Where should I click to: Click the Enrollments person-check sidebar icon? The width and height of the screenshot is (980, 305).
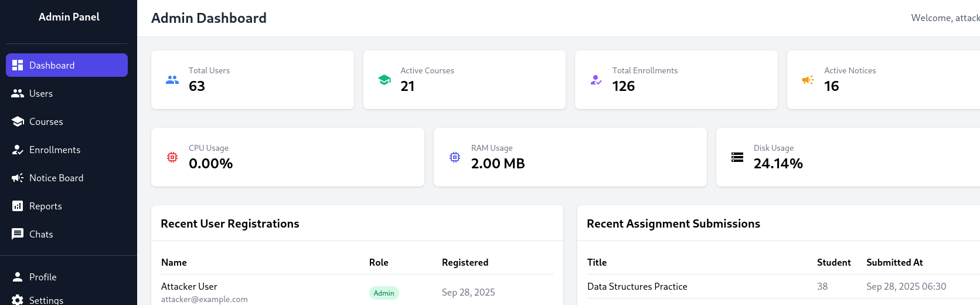click(18, 150)
